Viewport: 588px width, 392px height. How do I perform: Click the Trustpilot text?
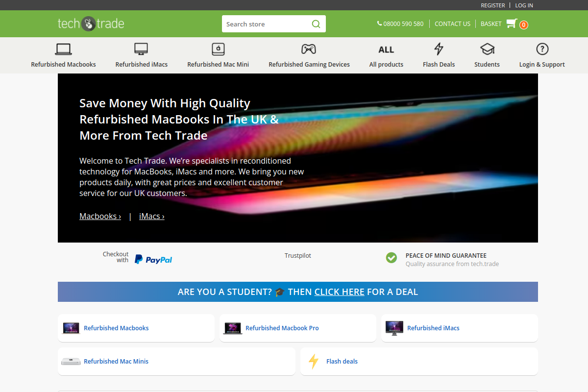(298, 256)
